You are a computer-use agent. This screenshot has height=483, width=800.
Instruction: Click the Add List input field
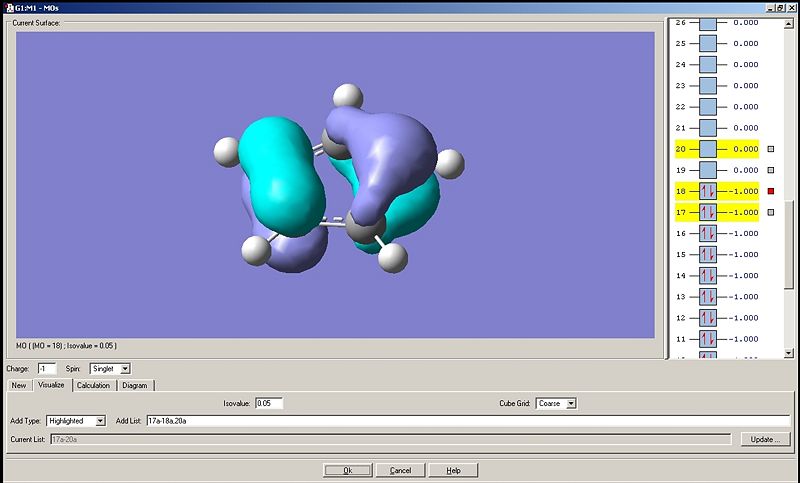[x=468, y=421]
